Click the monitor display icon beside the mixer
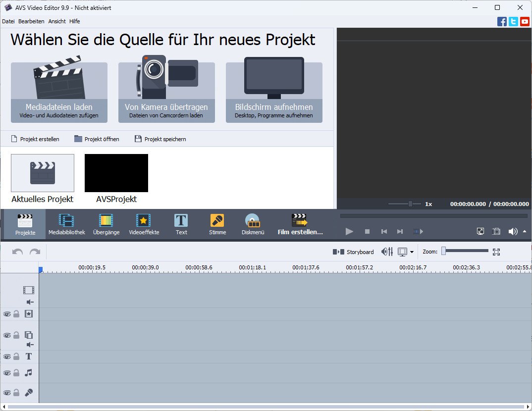 click(402, 252)
